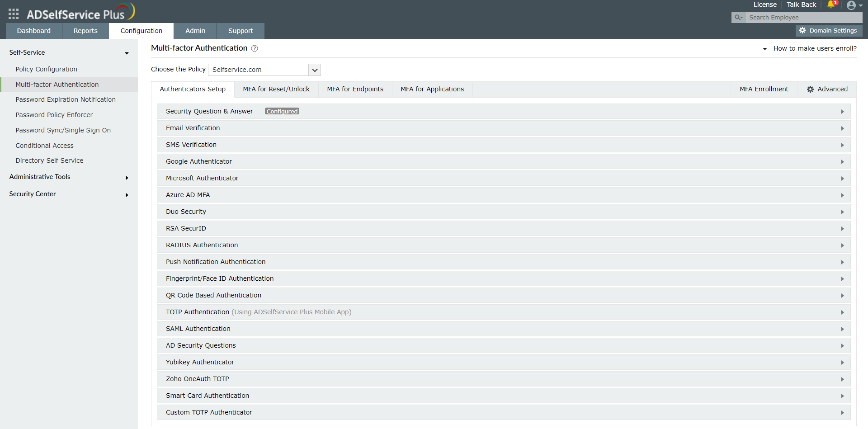Open the License link
868x429 pixels.
tap(765, 5)
